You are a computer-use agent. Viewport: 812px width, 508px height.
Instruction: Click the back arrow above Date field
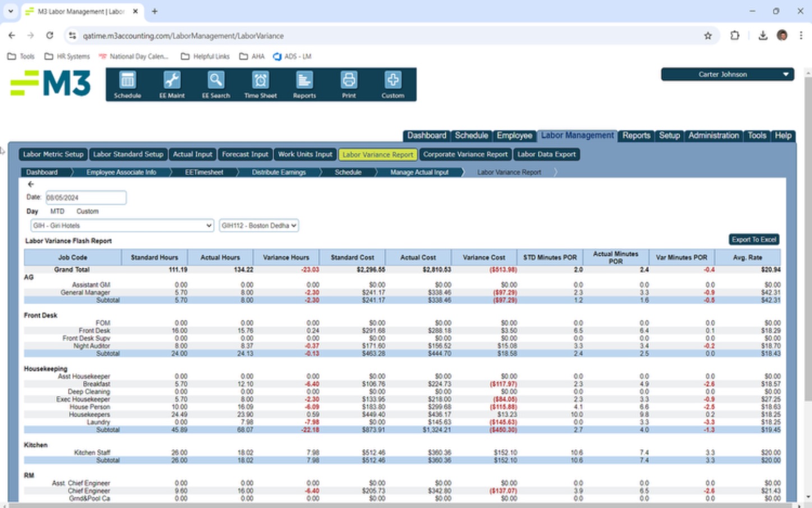31,184
